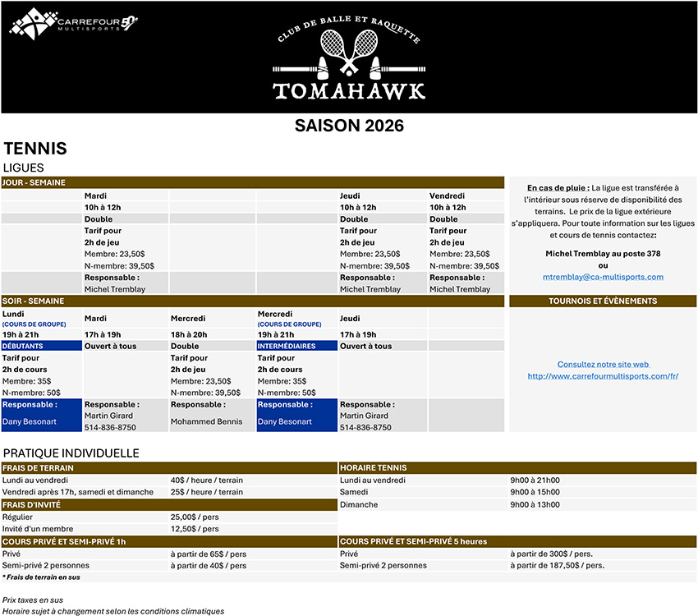
Task: Click 'COURS PRIVÉ ET SEMI-PRIVÉ 1h' header
Action: (x=169, y=542)
